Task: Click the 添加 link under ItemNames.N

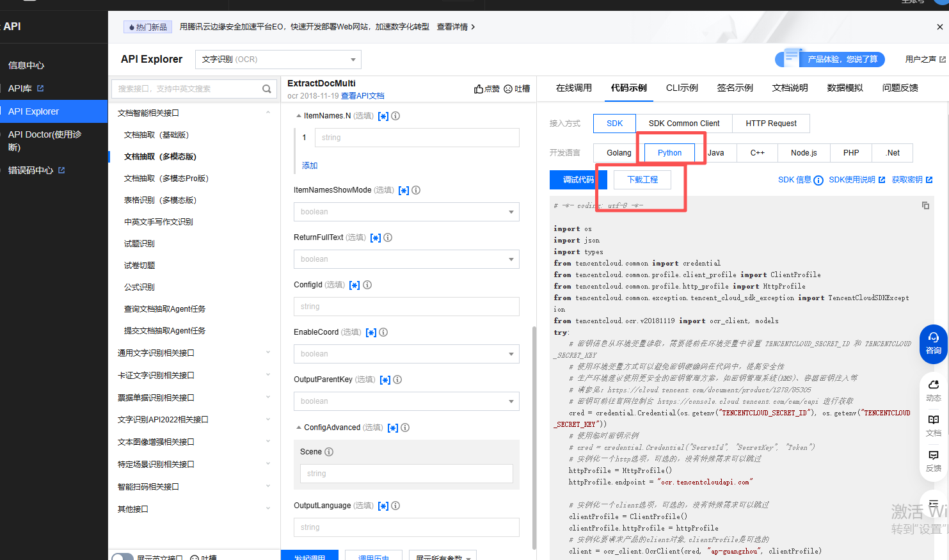Action: point(310,165)
